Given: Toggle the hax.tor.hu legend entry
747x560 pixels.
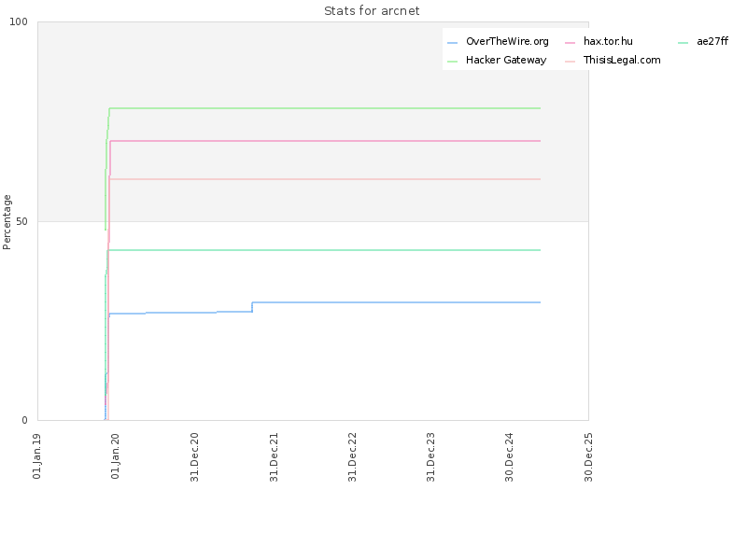Looking at the screenshot, I should [599, 42].
